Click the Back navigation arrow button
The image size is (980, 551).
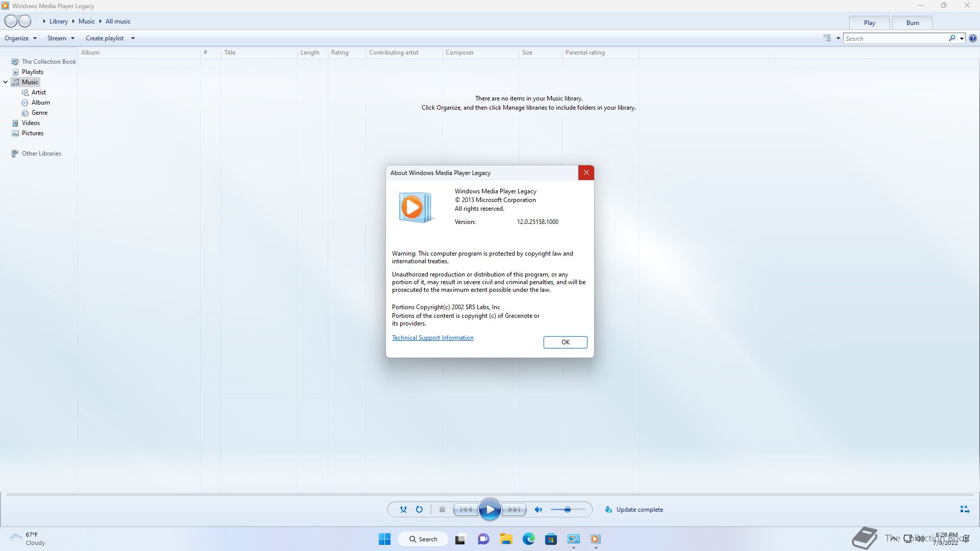[x=11, y=21]
